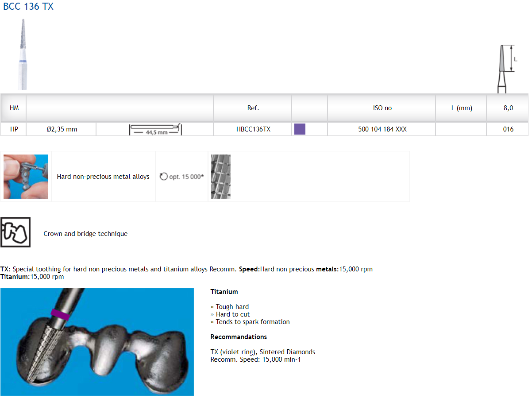Viewport: 532px width, 398px height.
Task: Click the 016 size value cell
Action: [x=508, y=129]
